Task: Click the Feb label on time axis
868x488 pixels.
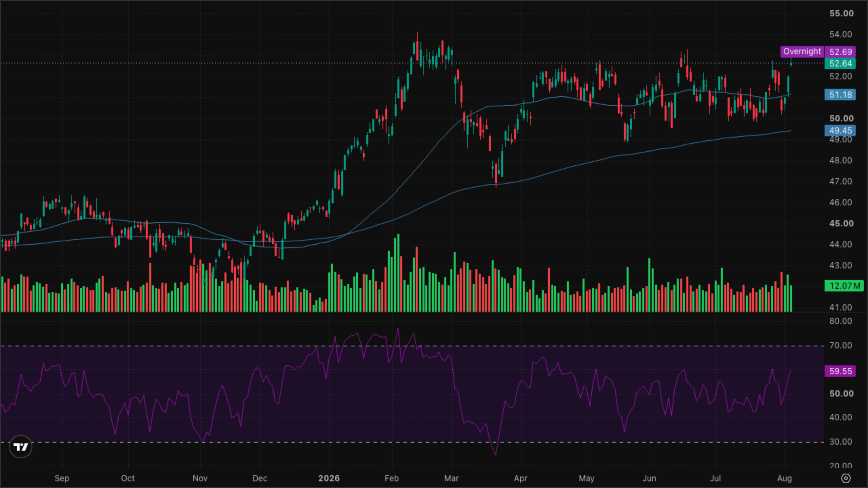Action: (392, 479)
